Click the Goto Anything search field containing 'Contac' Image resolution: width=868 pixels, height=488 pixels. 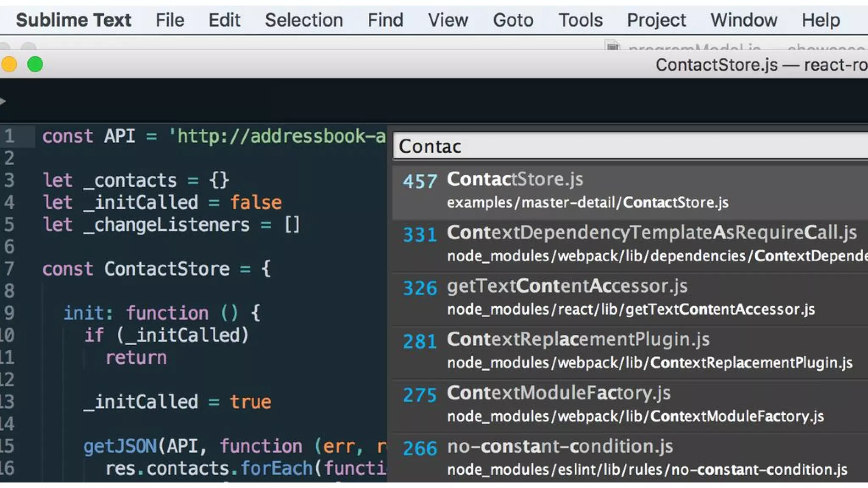point(627,147)
